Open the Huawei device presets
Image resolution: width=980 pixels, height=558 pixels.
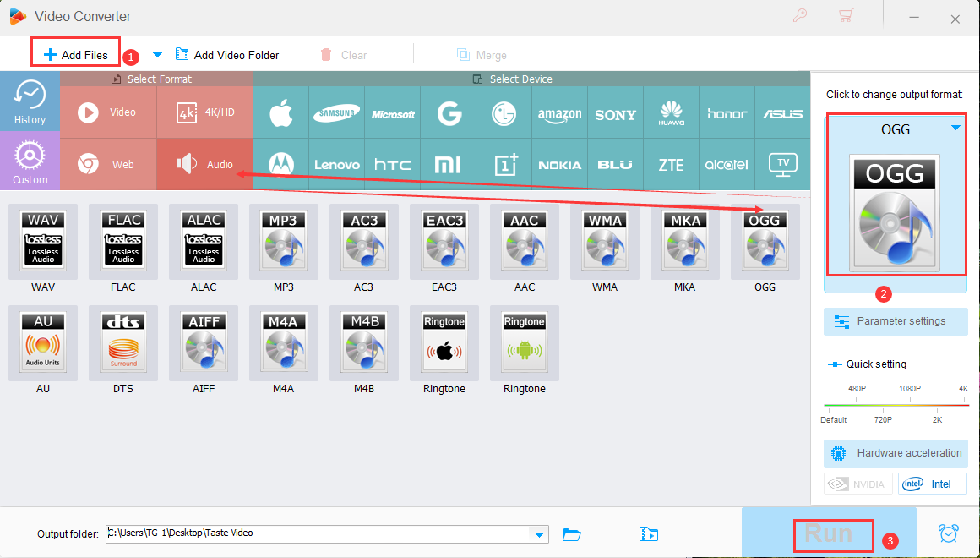point(672,113)
